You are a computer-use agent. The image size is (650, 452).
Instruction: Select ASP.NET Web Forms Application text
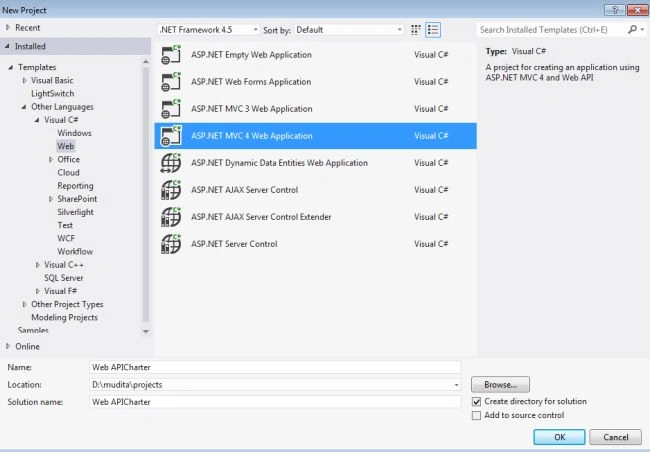251,82
